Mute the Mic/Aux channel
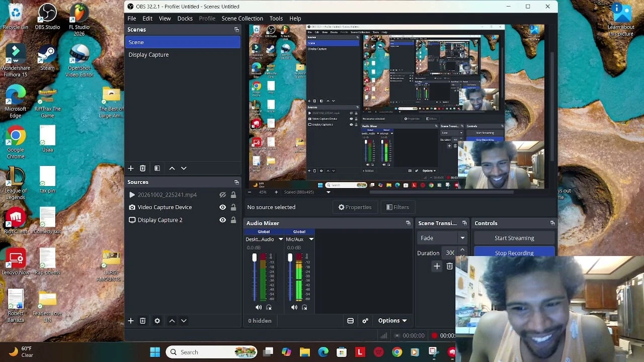 [x=294, y=307]
